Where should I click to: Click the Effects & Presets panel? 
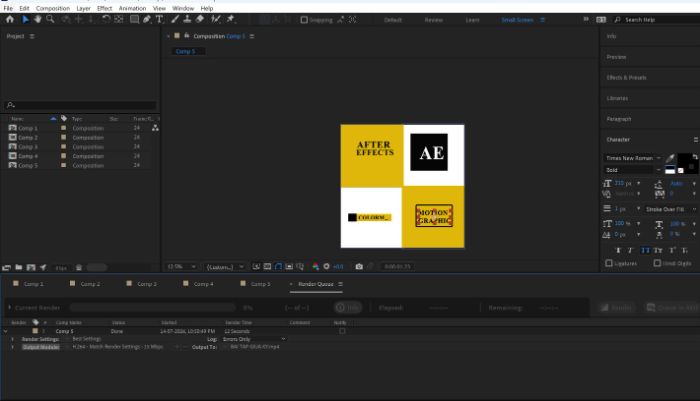626,78
